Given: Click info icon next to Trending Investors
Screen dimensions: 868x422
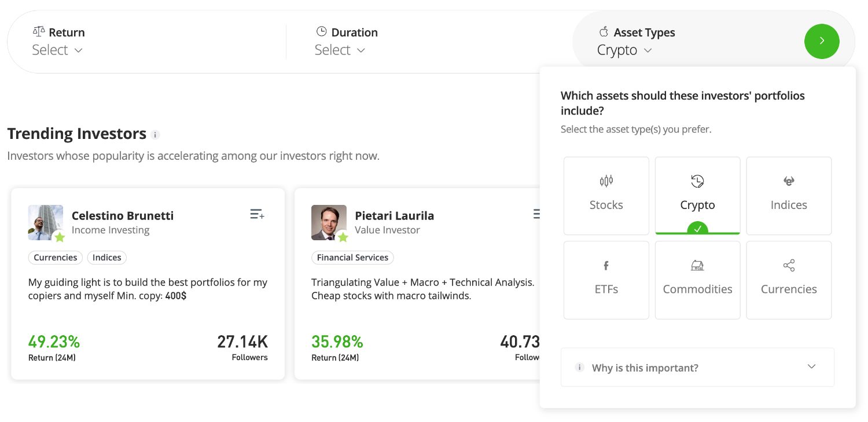Looking at the screenshot, I should pos(155,134).
